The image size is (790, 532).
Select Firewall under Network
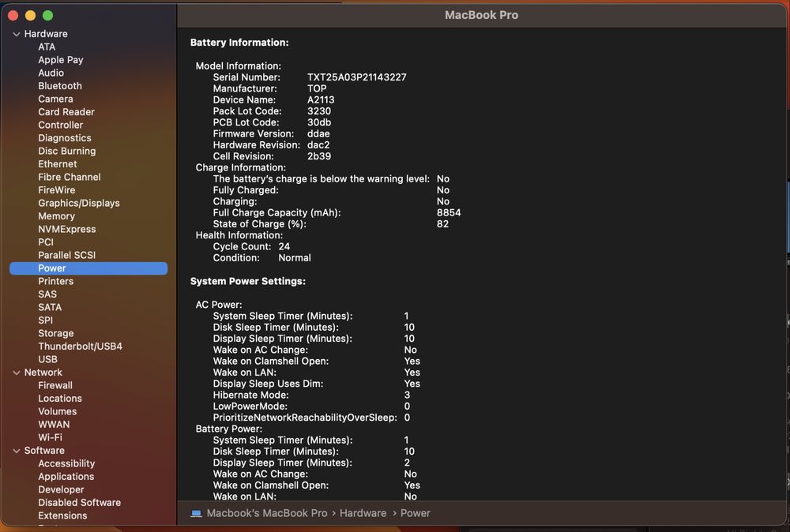(55, 385)
